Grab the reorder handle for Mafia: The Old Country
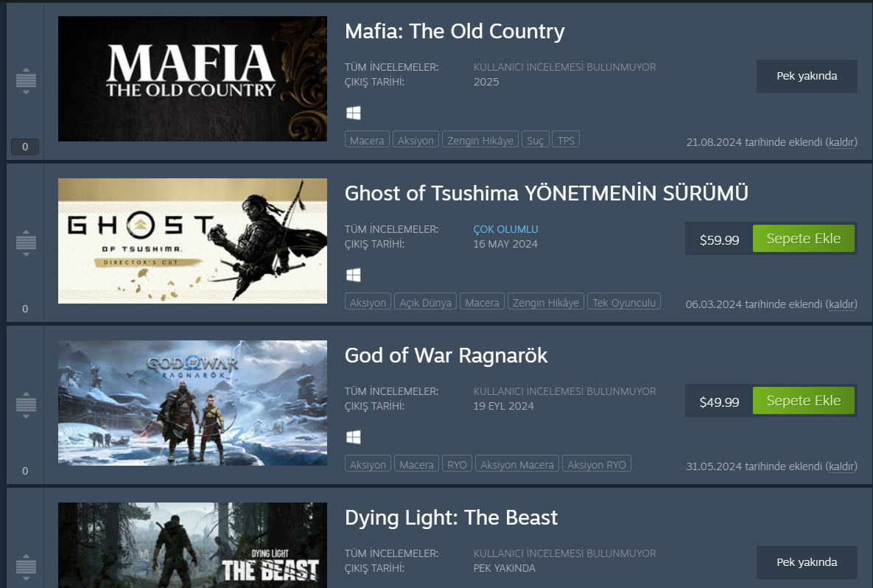This screenshot has height=588, width=873. tap(26, 80)
